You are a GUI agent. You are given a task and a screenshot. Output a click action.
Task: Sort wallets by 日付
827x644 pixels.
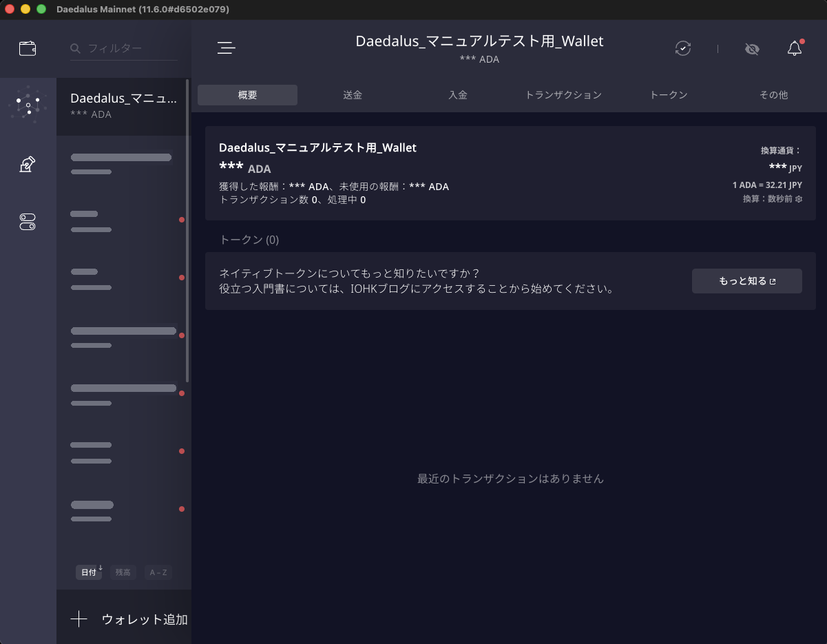pos(89,572)
